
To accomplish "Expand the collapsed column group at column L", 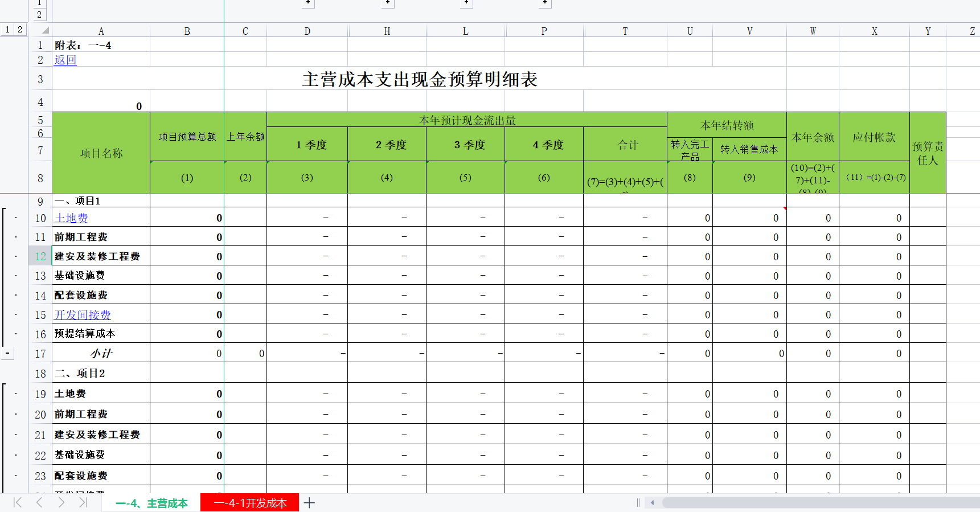I will [466, 3].
